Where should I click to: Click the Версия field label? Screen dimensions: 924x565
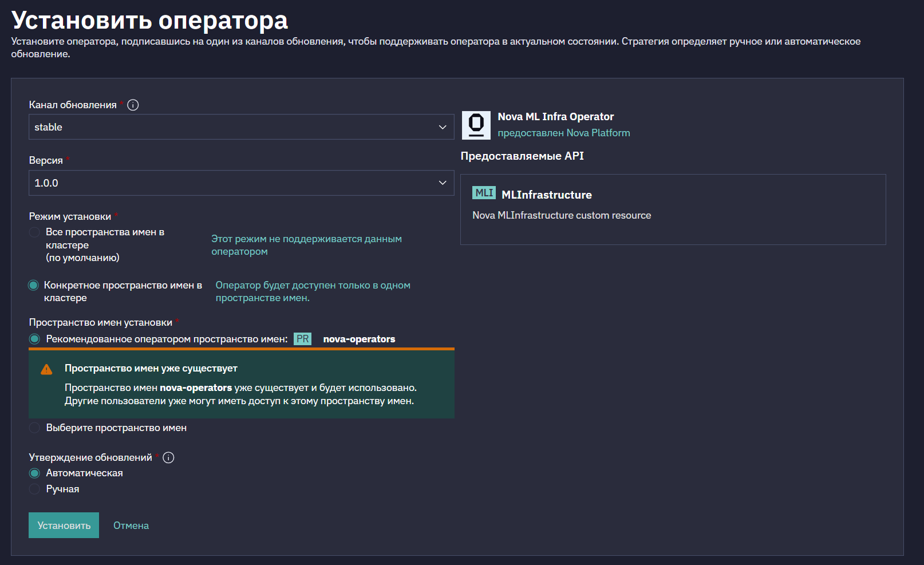[46, 160]
